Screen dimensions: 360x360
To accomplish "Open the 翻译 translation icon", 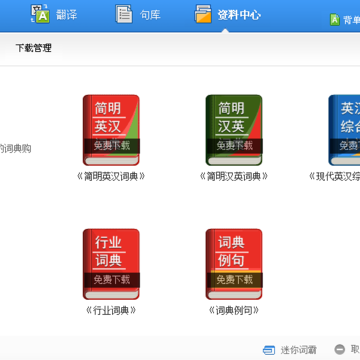I will click(40, 14).
